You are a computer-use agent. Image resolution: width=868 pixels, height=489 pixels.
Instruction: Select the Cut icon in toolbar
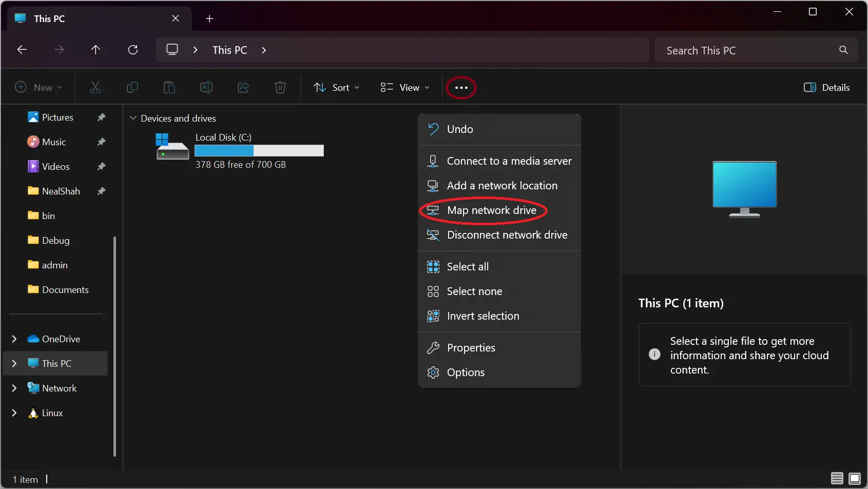point(95,87)
